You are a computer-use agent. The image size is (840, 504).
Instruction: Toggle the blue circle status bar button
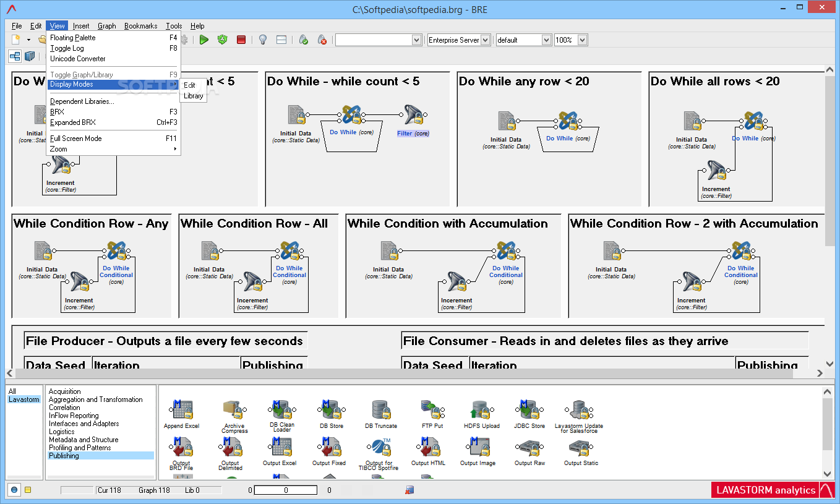tap(15, 490)
